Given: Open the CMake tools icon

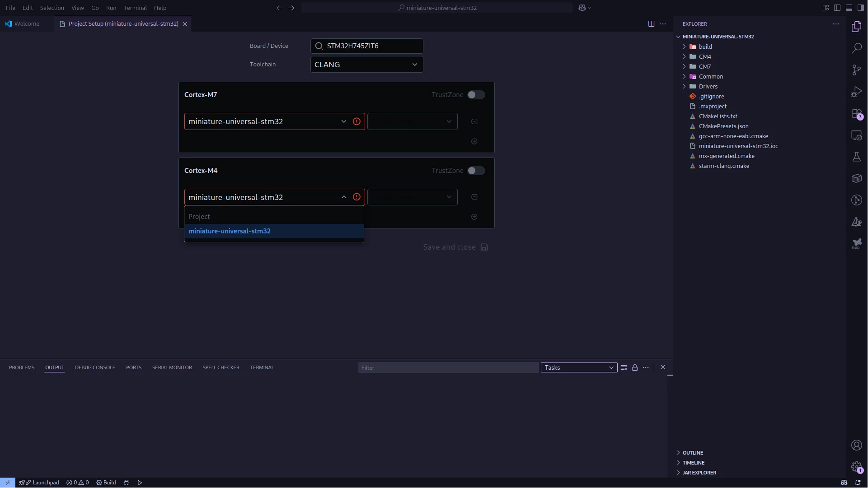Looking at the screenshot, I should pos(856,222).
